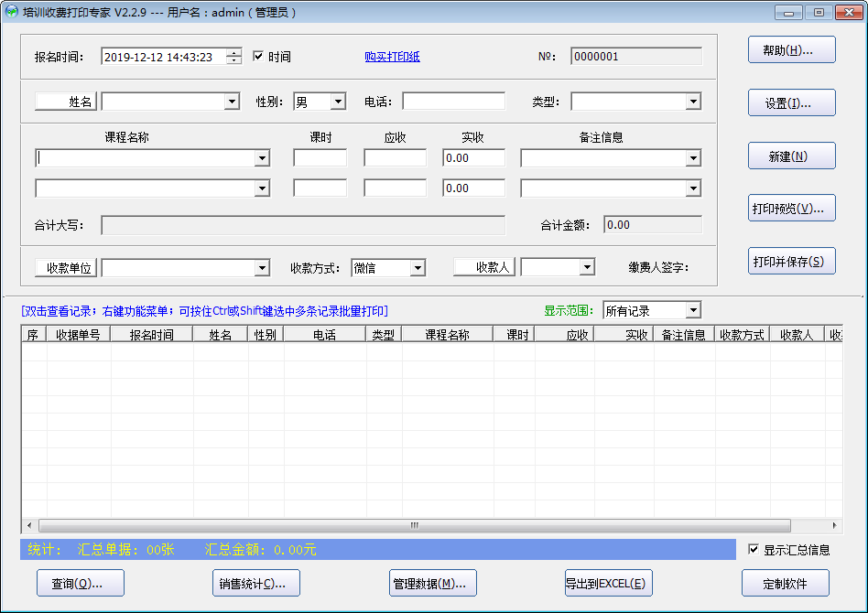
Task: Click horizontal scrollbar right arrow
Action: pyautogui.click(x=835, y=525)
